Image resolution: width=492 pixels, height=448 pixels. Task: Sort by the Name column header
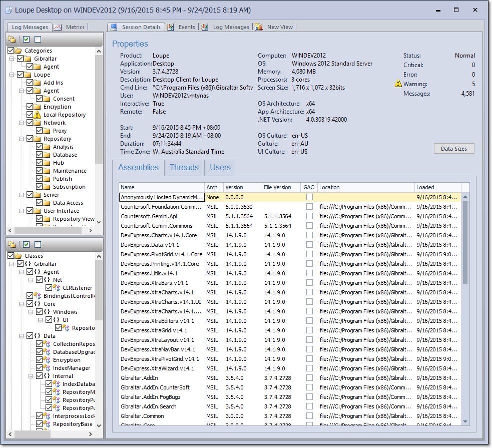point(162,187)
